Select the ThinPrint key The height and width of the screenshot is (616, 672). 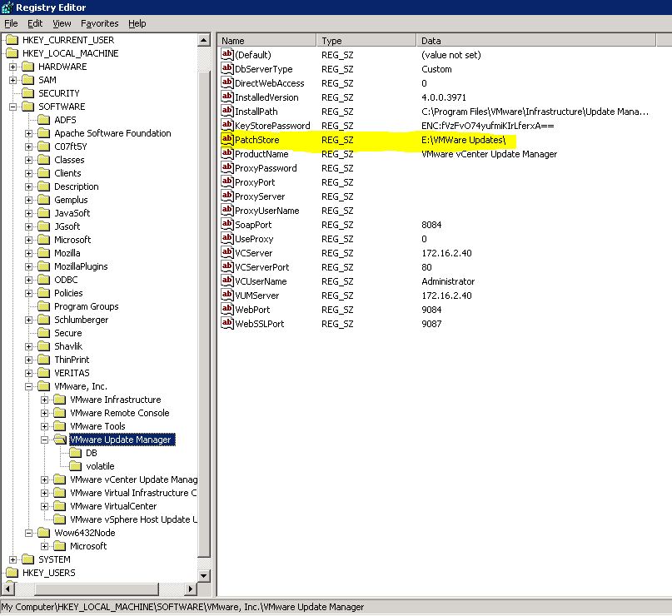click(72, 360)
